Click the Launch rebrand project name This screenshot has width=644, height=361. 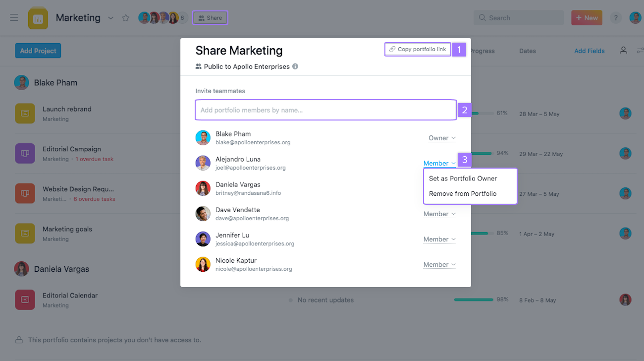[x=67, y=109]
